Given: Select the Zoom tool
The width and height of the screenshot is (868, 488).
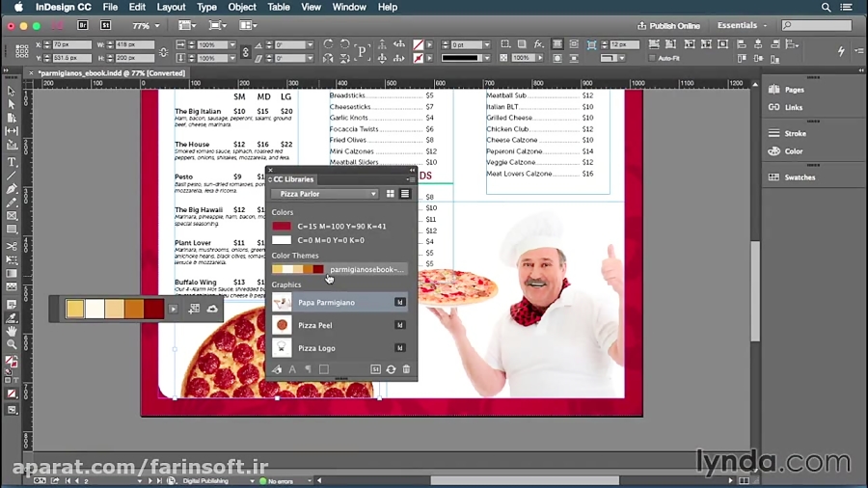Looking at the screenshot, I should point(12,344).
